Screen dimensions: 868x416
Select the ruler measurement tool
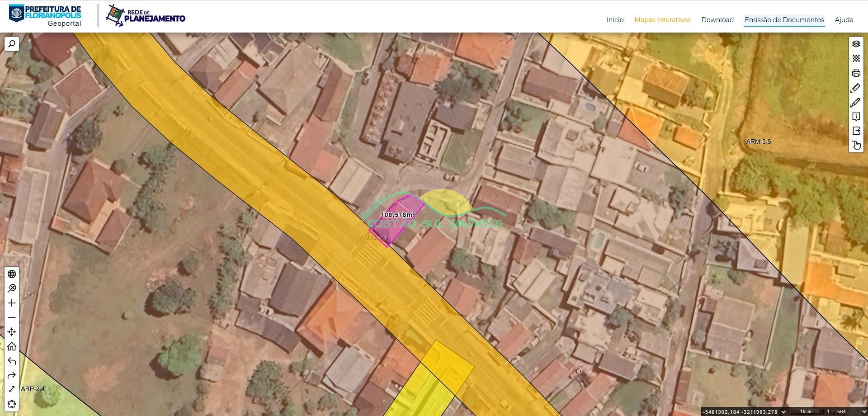tap(856, 88)
